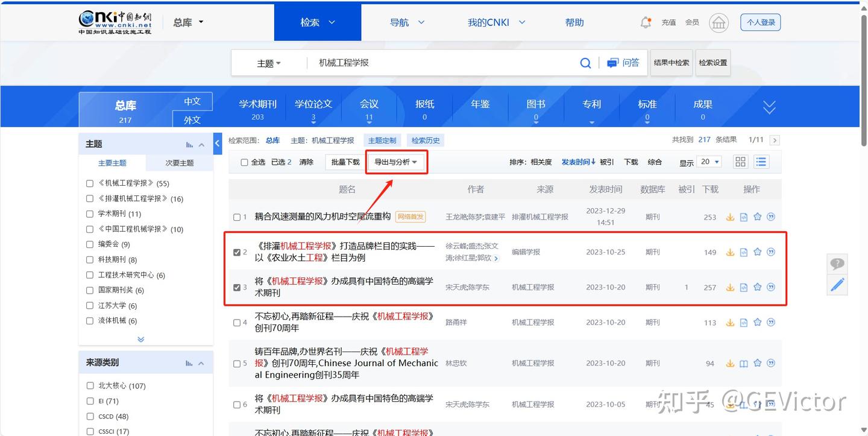Click the question feedback icon on right edge
This screenshot has height=436, width=868.
(x=837, y=264)
